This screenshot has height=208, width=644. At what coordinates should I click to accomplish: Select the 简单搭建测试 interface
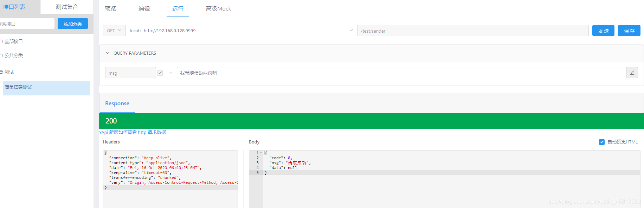pyautogui.click(x=46, y=88)
